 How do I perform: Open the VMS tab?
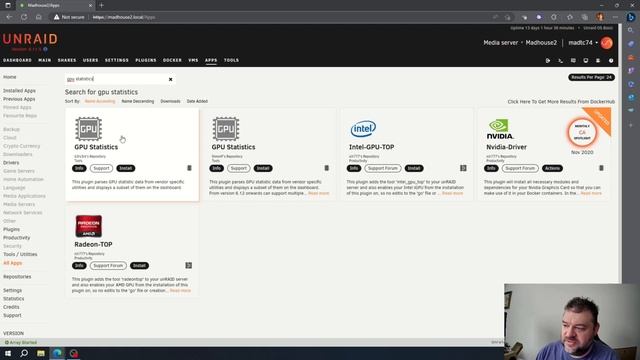coord(193,60)
